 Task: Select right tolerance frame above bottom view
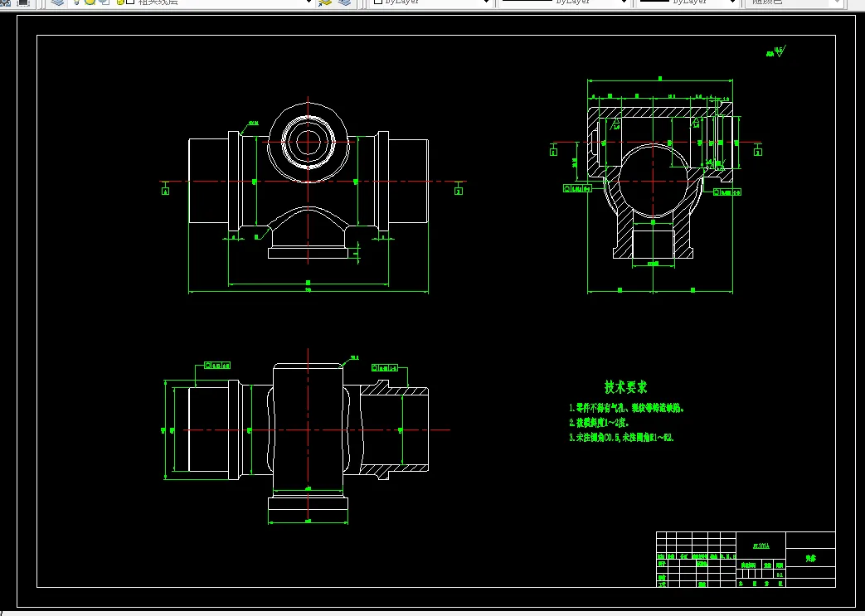[385, 368]
